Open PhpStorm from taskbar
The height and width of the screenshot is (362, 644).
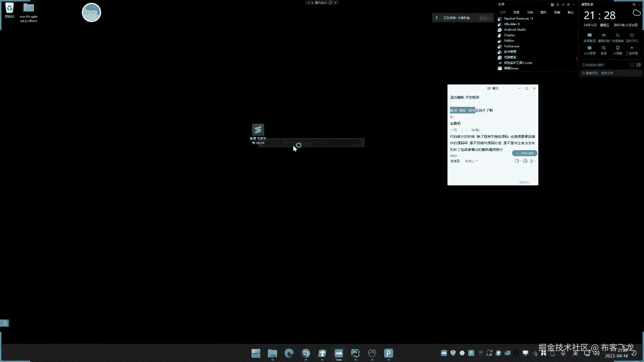coord(355,353)
